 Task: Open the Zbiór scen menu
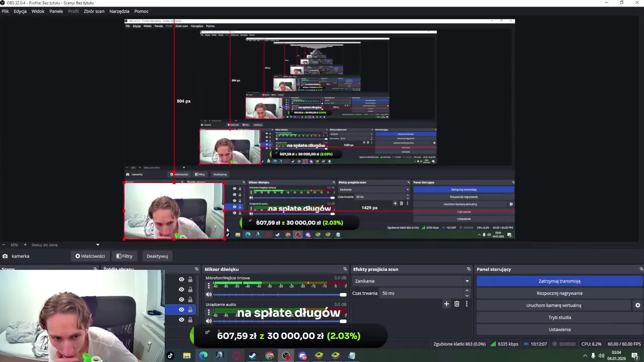pyautogui.click(x=94, y=11)
